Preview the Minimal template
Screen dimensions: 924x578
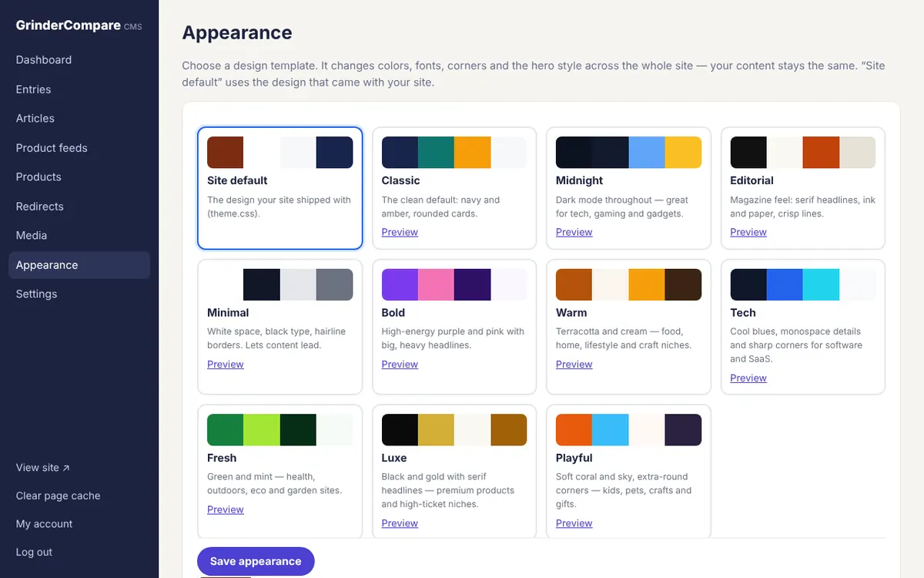[x=226, y=365]
